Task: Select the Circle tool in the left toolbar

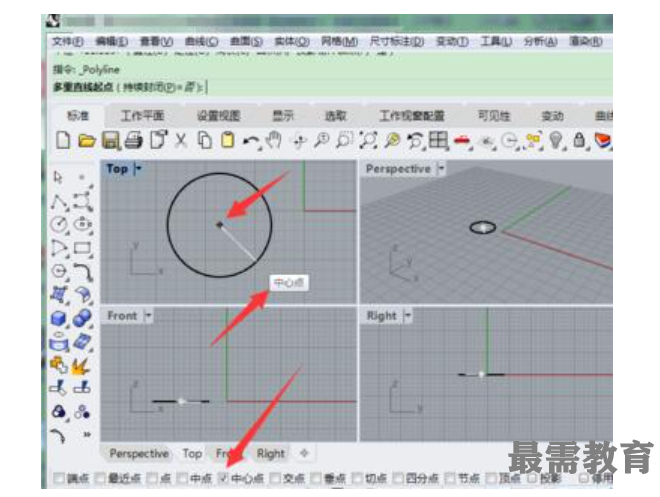Action: [59, 224]
